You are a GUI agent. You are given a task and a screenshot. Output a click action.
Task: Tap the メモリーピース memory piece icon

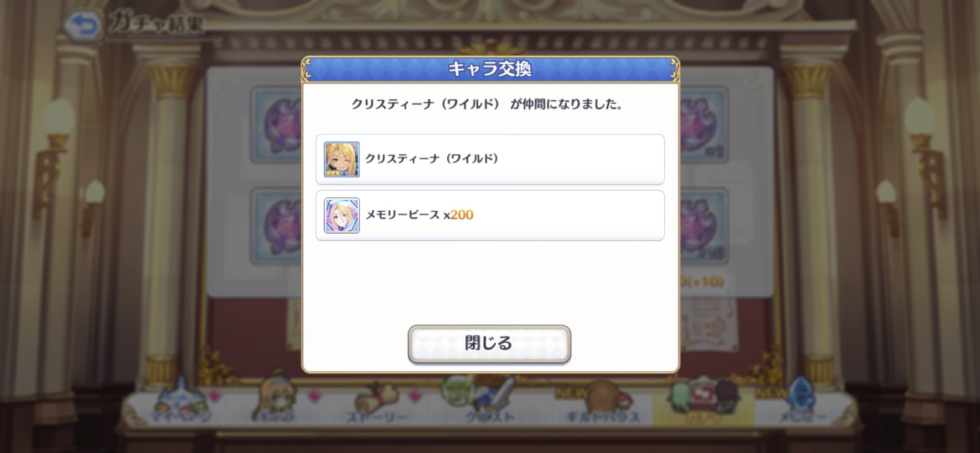tap(342, 215)
